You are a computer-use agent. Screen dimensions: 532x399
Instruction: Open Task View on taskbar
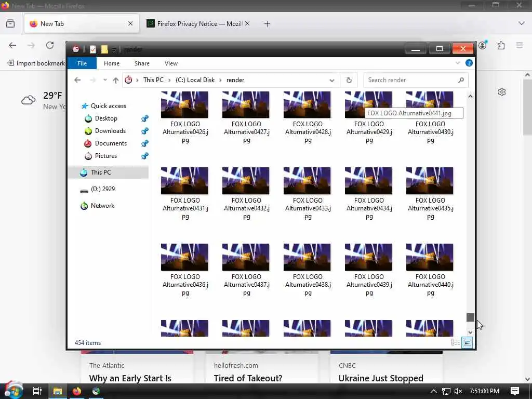click(37, 391)
